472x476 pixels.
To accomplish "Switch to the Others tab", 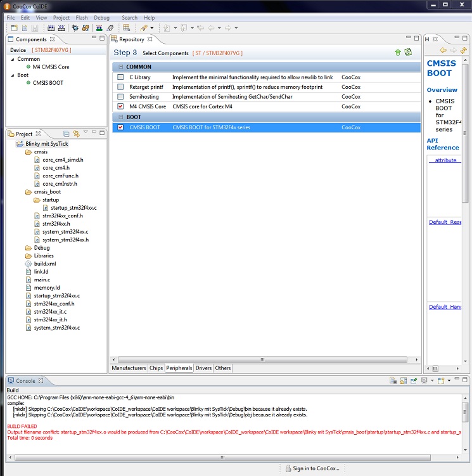I will click(x=223, y=368).
